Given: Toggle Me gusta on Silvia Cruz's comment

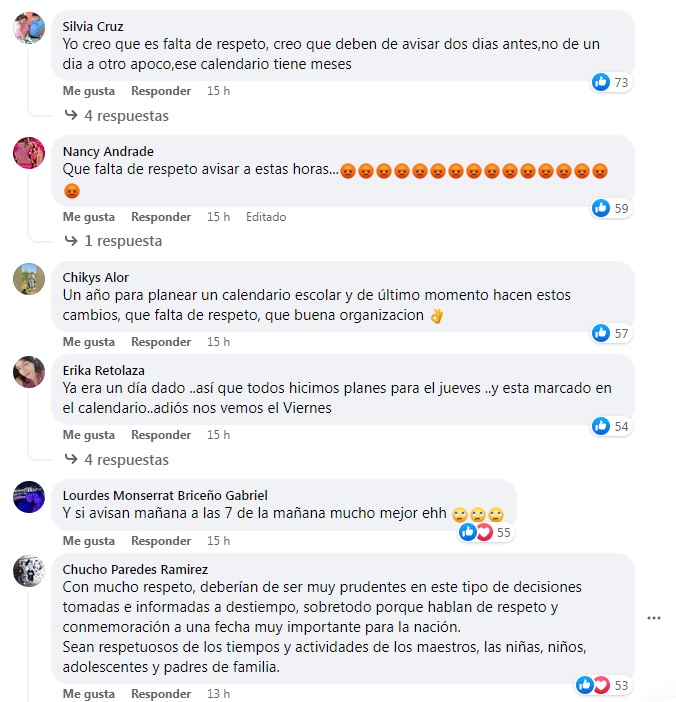Looking at the screenshot, I should point(89,91).
